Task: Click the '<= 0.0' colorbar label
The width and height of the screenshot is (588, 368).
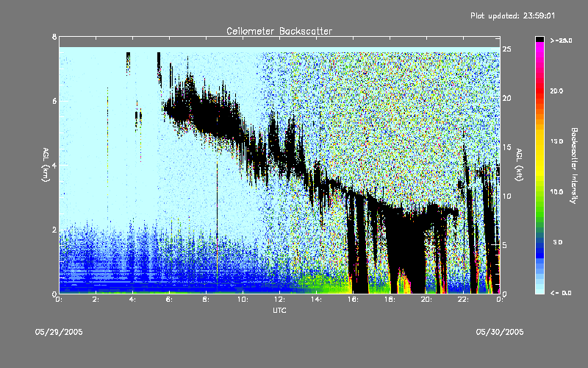Action: tap(561, 293)
